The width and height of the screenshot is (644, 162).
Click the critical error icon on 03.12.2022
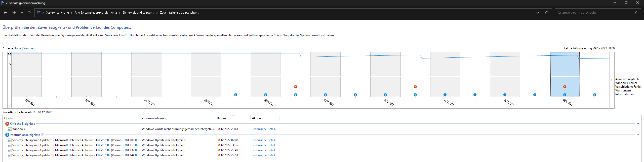pyautogui.click(x=415, y=87)
